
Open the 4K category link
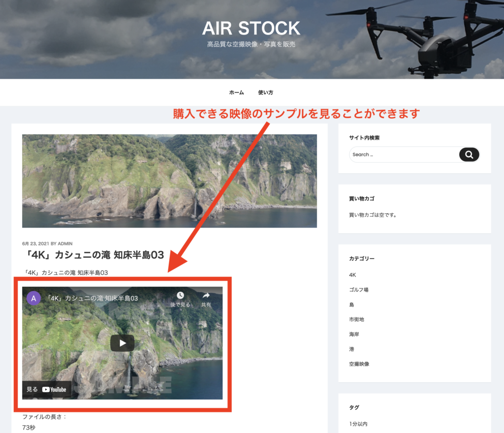tap(352, 275)
